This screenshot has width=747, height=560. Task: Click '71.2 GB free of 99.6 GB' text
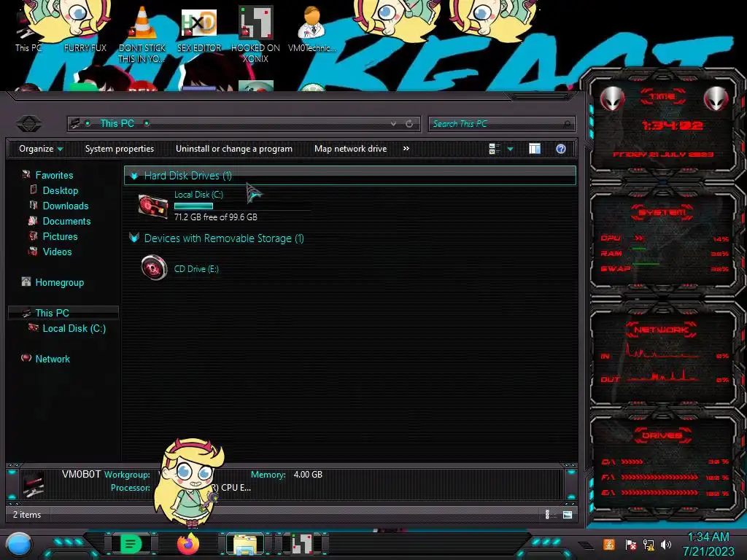click(215, 217)
